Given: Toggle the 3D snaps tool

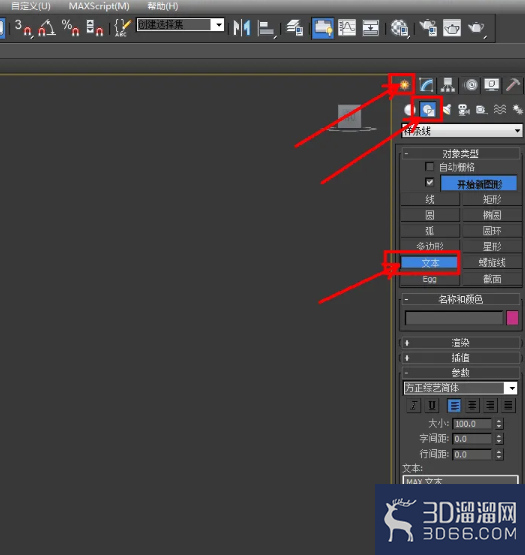Looking at the screenshot, I should pyautogui.click(x=23, y=28).
